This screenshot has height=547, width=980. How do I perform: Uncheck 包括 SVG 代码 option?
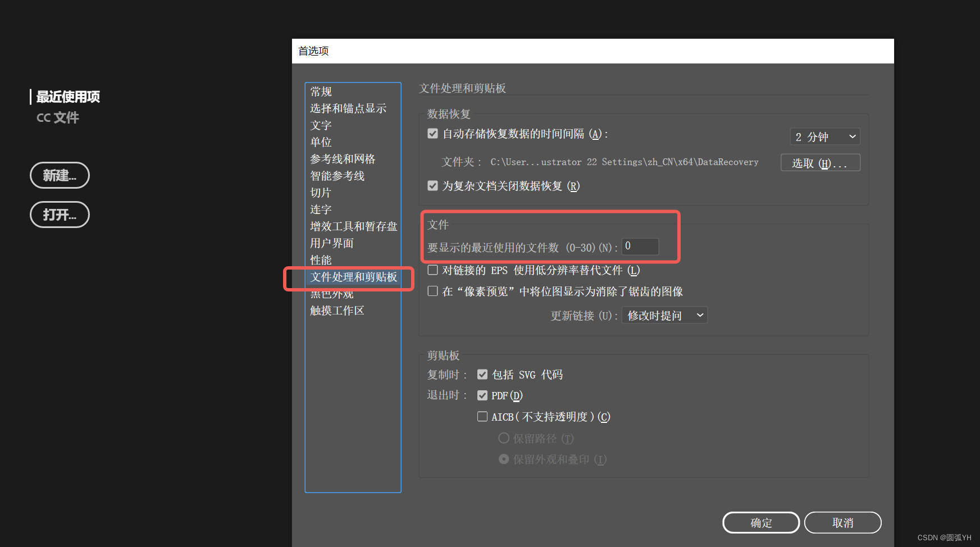tap(482, 374)
